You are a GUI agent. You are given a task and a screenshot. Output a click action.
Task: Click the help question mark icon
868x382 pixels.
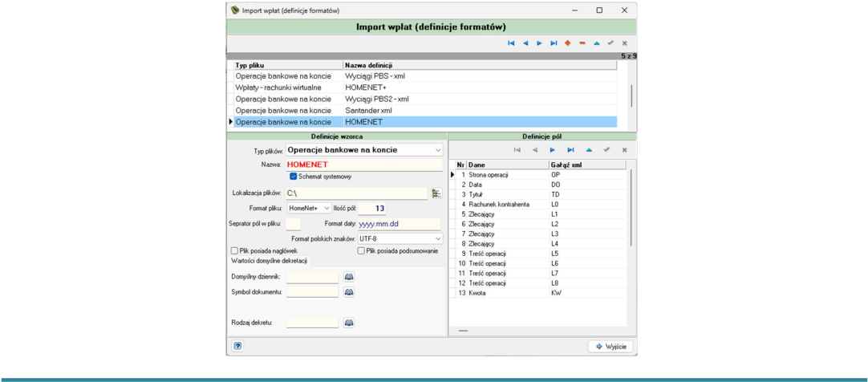click(238, 346)
